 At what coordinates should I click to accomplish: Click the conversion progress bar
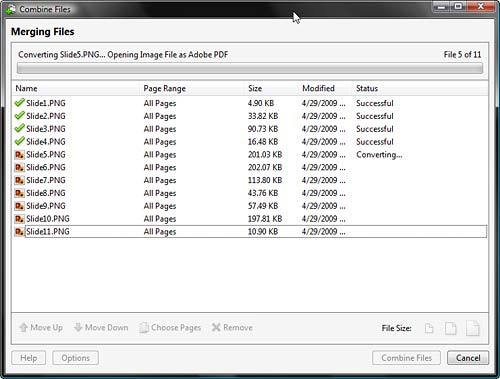point(250,69)
